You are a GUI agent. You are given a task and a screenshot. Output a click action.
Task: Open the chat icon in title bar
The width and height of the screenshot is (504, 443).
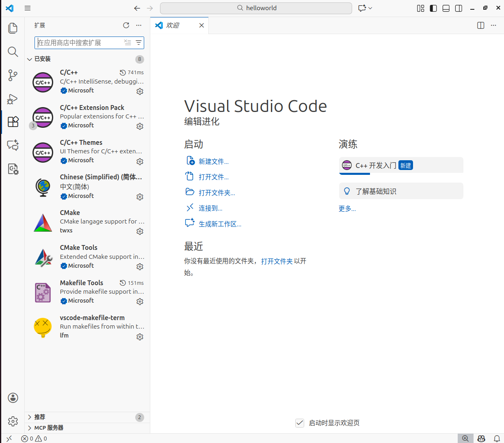click(x=362, y=8)
